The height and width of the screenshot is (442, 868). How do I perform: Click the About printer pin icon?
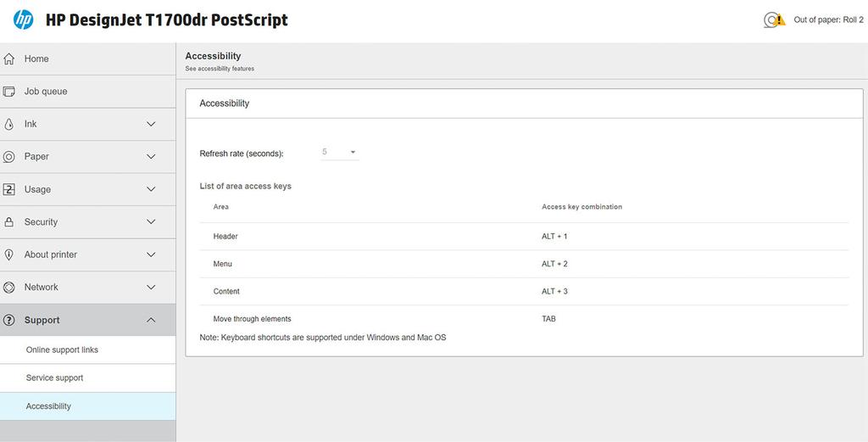coord(8,255)
